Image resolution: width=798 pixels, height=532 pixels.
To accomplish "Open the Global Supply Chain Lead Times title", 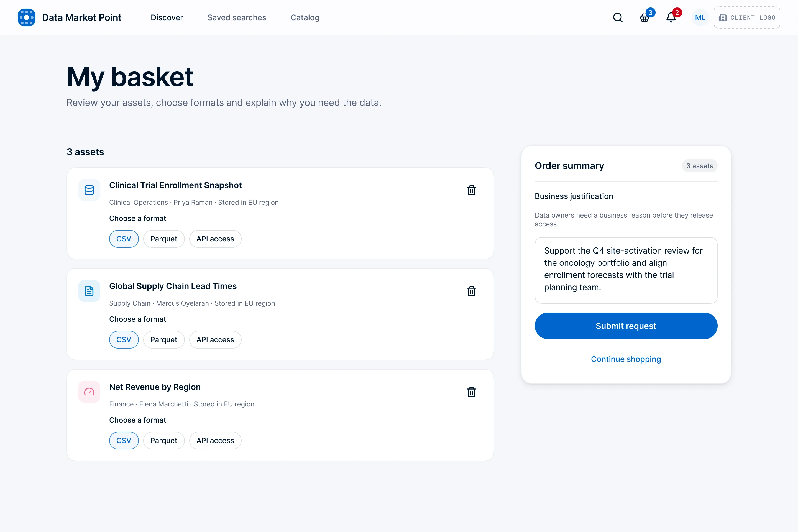I will pyautogui.click(x=173, y=286).
